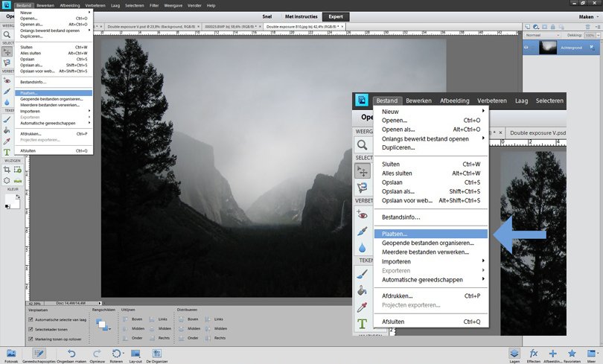Open the Venster menu
Viewport: 603px width, 364px height.
point(194,5)
